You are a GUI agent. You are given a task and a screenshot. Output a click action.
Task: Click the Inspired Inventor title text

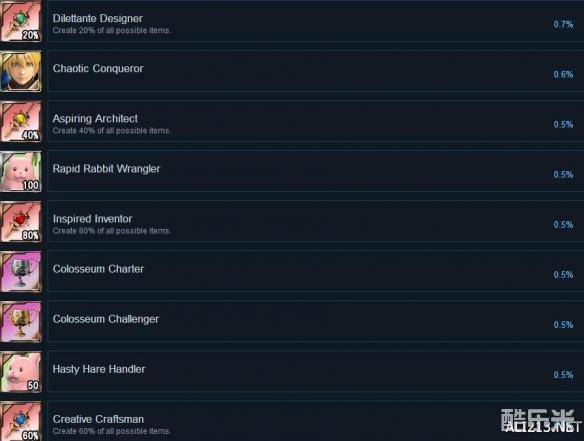(x=92, y=219)
